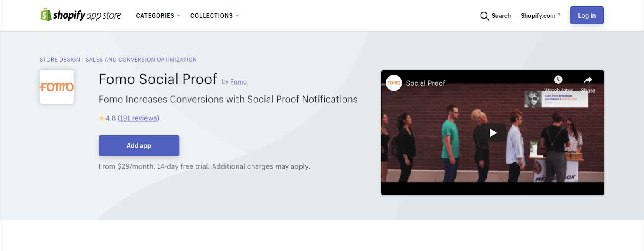Click the Social Proof video title
Image resolution: width=644 pixels, height=251 pixels.
click(425, 83)
